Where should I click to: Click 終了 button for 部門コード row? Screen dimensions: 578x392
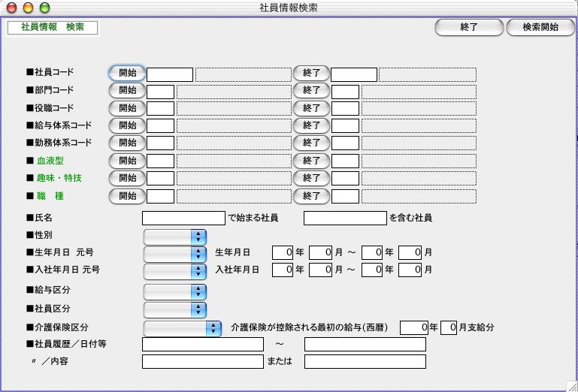click(x=311, y=91)
